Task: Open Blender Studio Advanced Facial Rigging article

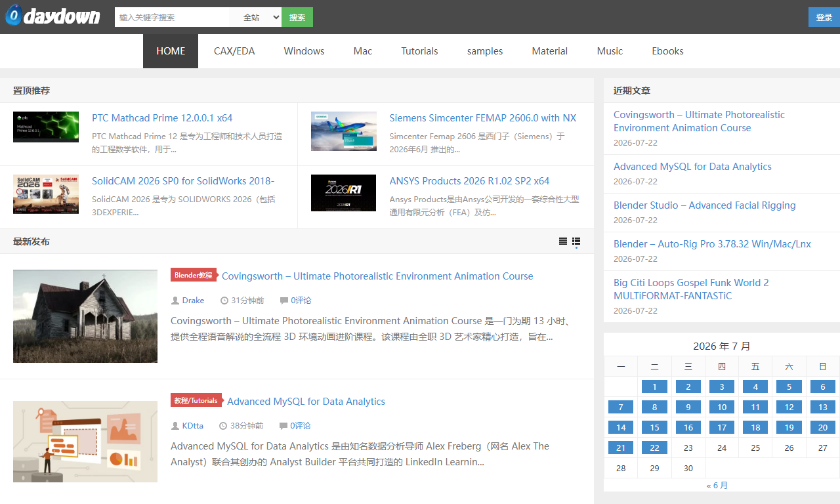Action: (705, 205)
